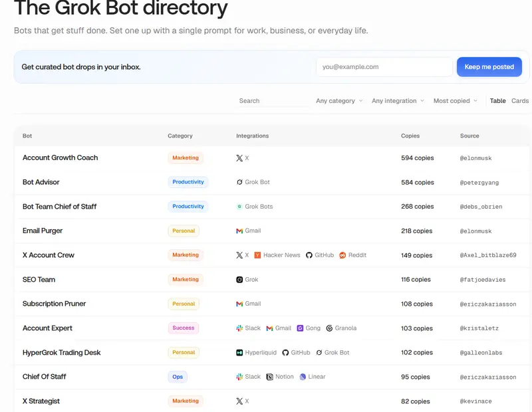Click @kevinace source handle
532x412 pixels.
click(x=475, y=401)
